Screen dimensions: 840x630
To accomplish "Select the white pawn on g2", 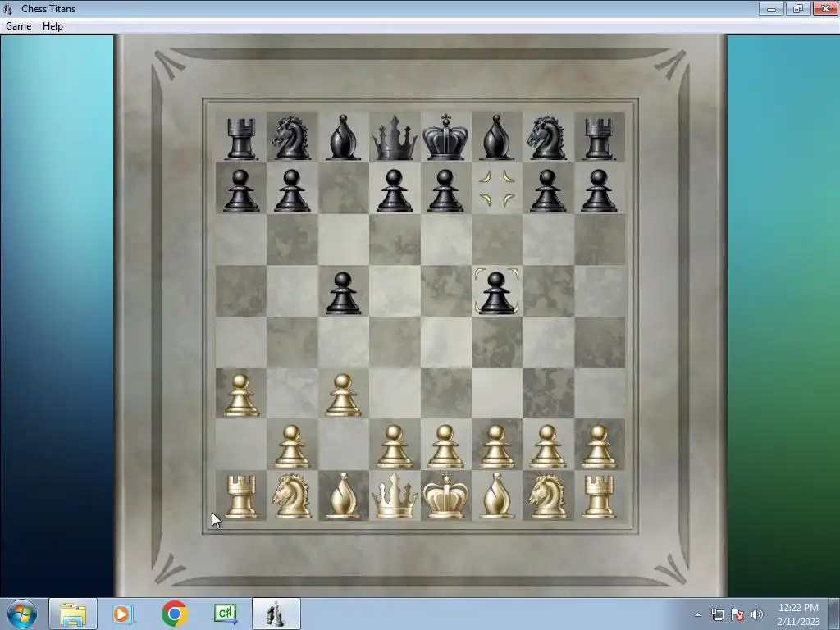I will point(548,447).
